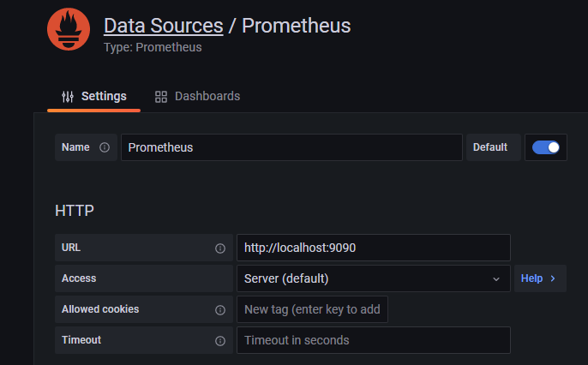
Task: Click the chevron in the Access selector
Action: pyautogui.click(x=495, y=279)
